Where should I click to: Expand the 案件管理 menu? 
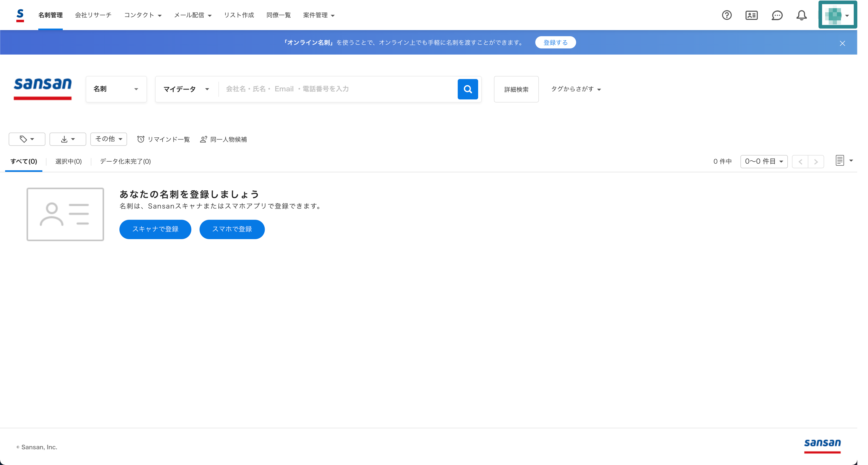point(319,15)
